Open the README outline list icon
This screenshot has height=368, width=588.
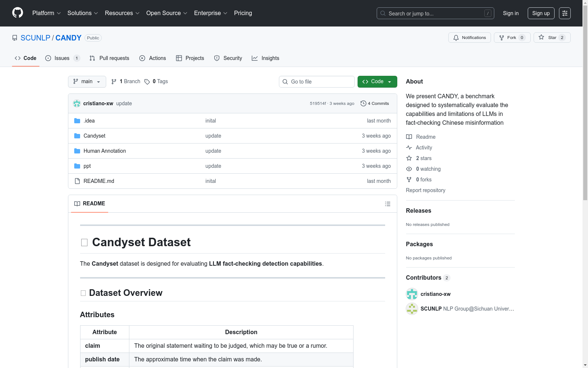(387, 204)
